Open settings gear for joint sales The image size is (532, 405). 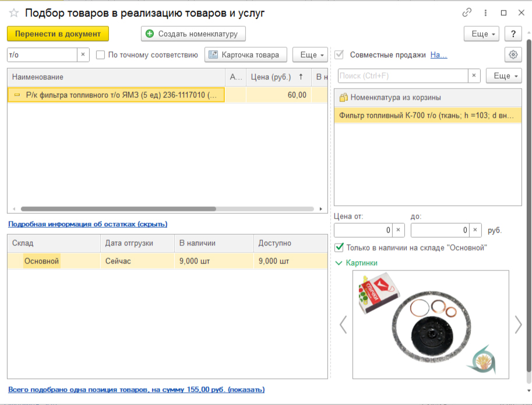pyautogui.click(x=513, y=55)
